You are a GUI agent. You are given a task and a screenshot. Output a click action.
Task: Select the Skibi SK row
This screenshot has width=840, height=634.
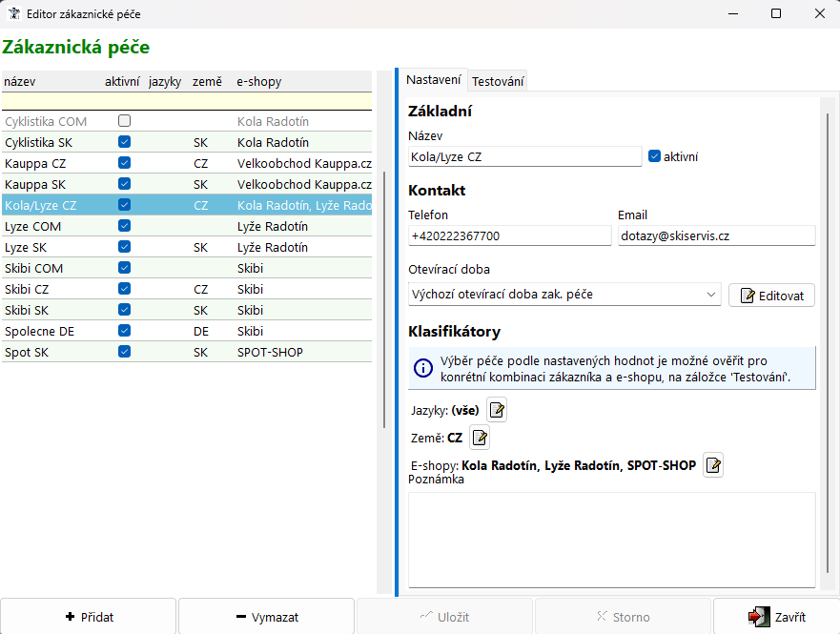(187, 310)
